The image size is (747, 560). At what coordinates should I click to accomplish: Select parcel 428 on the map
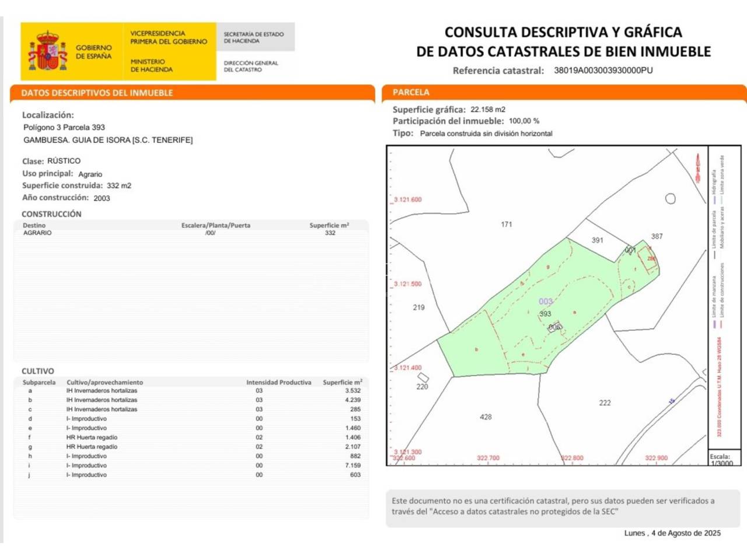(x=486, y=417)
